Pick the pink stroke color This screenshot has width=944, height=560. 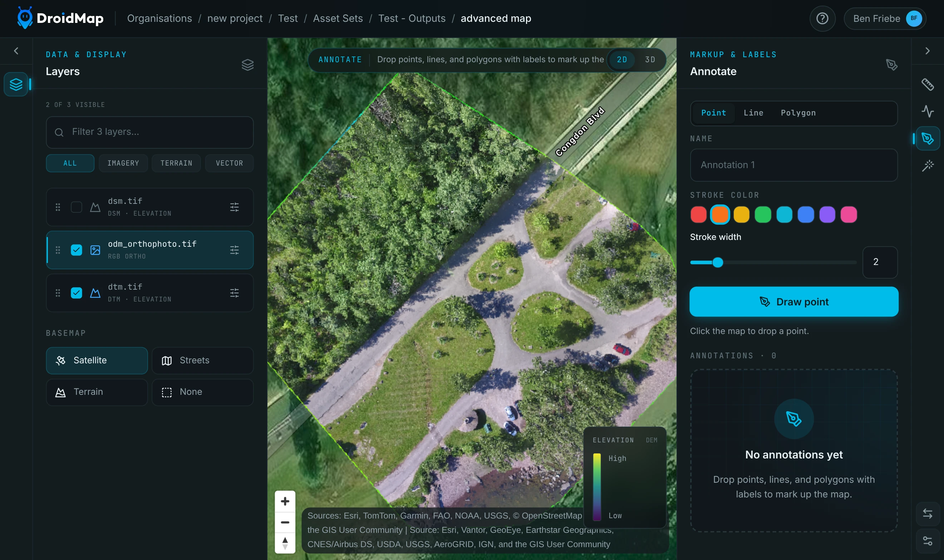849,215
